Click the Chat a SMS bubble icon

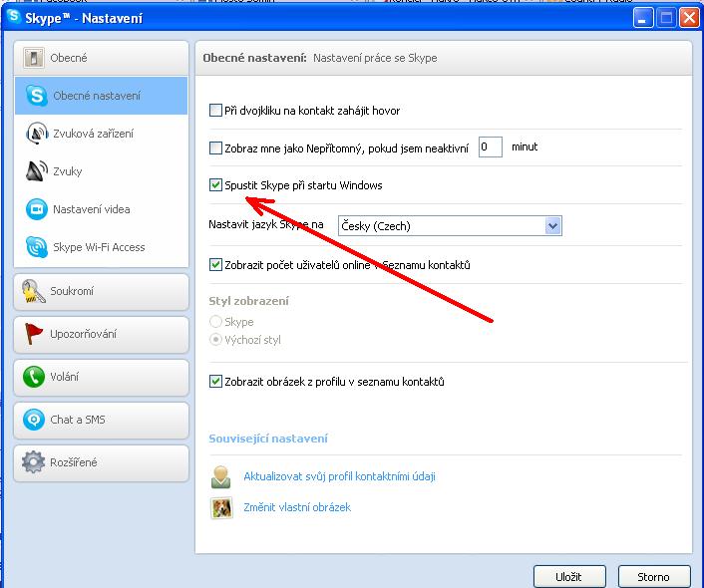pyautogui.click(x=34, y=420)
